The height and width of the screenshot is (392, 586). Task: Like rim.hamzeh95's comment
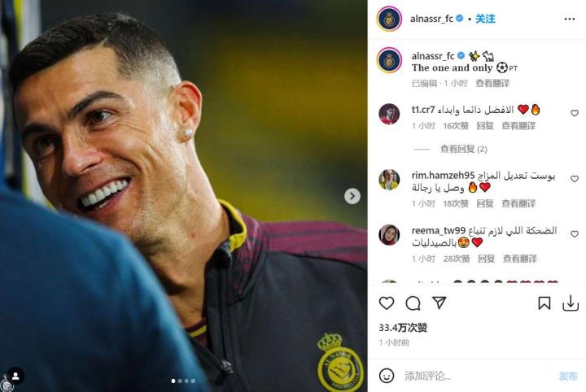click(x=575, y=179)
